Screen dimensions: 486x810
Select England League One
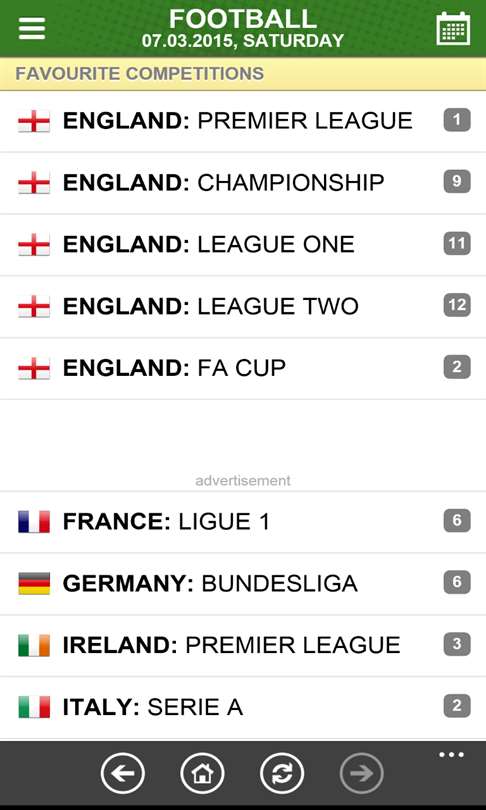click(x=243, y=245)
